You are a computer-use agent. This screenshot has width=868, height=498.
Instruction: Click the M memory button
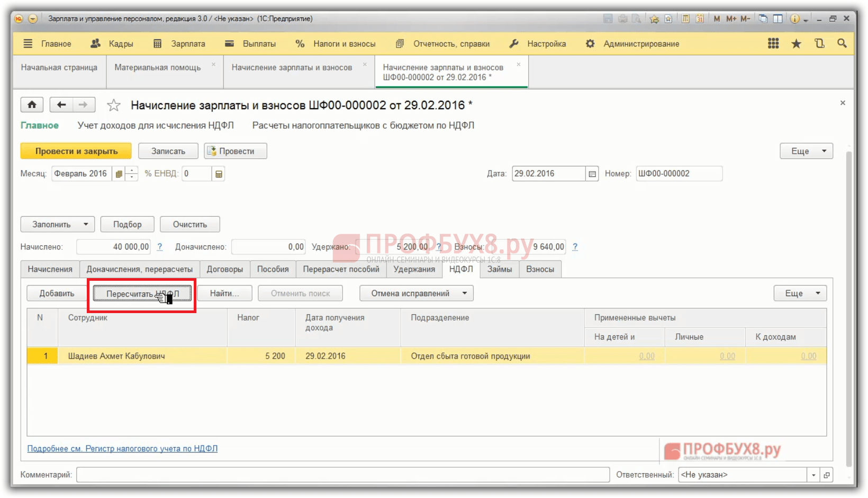[717, 19]
